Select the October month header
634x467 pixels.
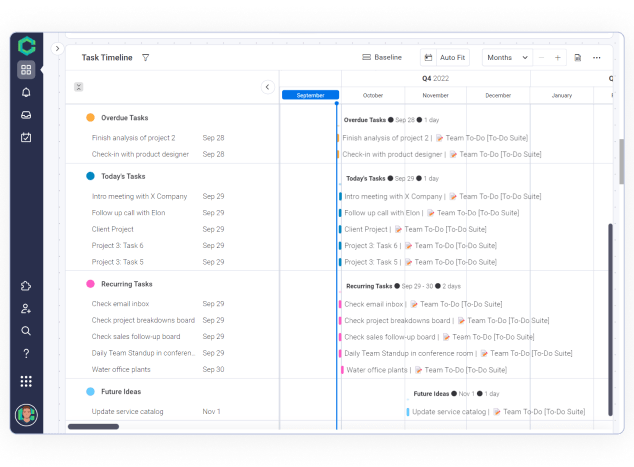373,95
